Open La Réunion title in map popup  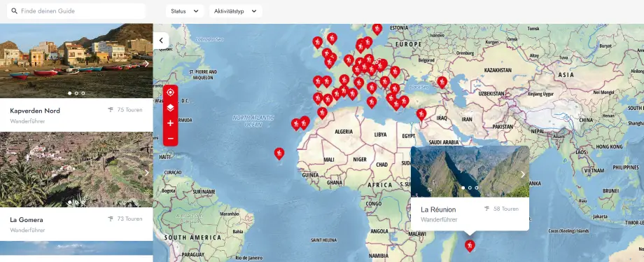coord(438,209)
